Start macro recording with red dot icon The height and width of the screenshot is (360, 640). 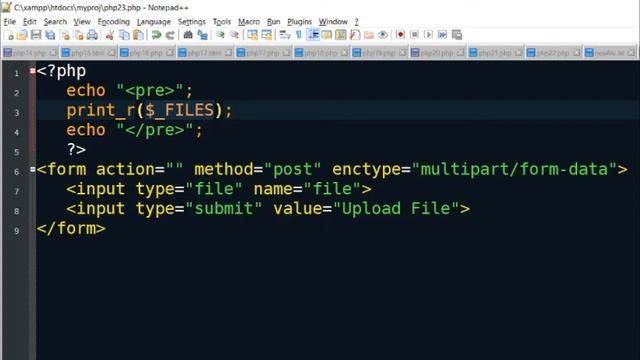pyautogui.click(x=400, y=35)
